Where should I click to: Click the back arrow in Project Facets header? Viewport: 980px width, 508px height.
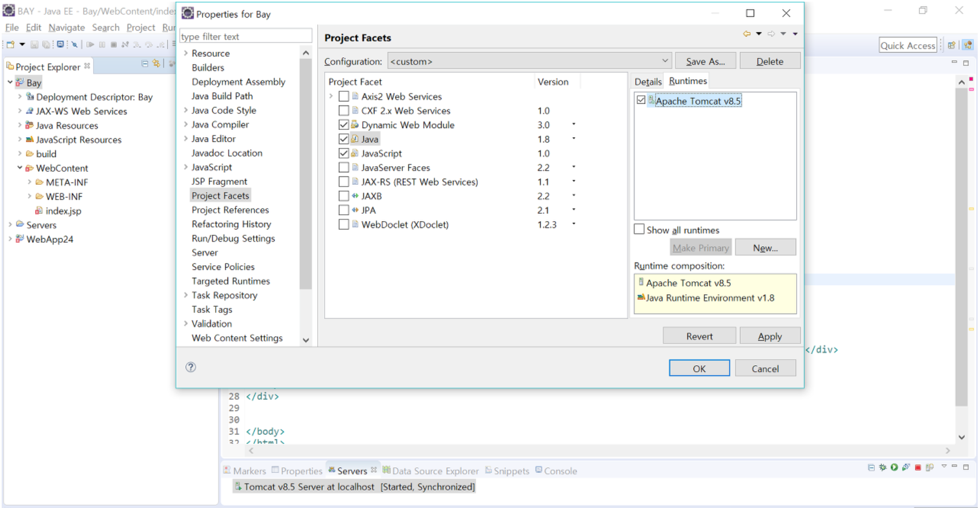[x=747, y=34]
